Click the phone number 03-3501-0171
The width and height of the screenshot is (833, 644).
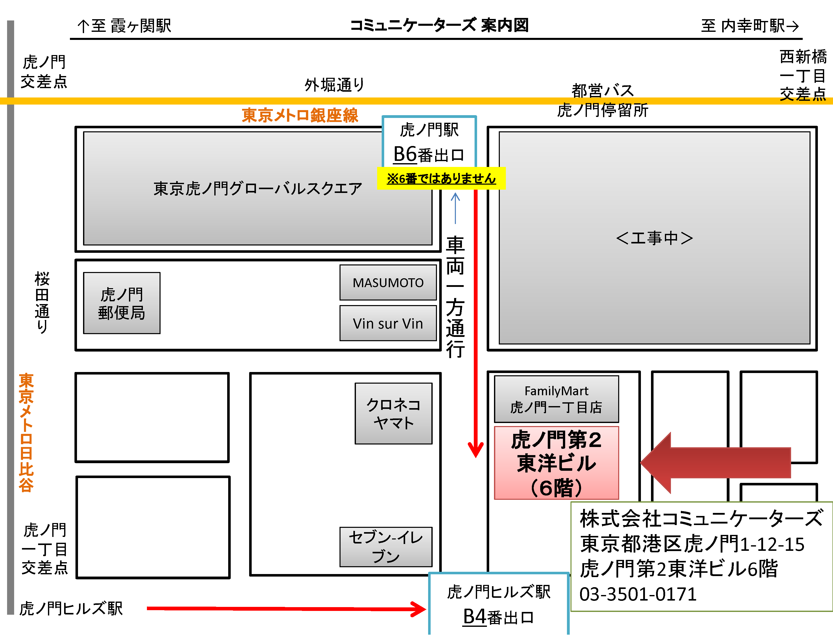(x=638, y=594)
